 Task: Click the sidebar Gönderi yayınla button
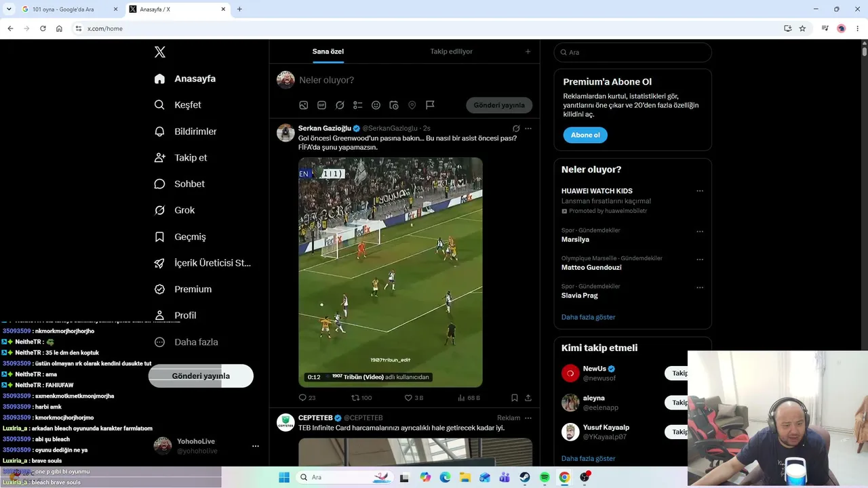pos(201,376)
